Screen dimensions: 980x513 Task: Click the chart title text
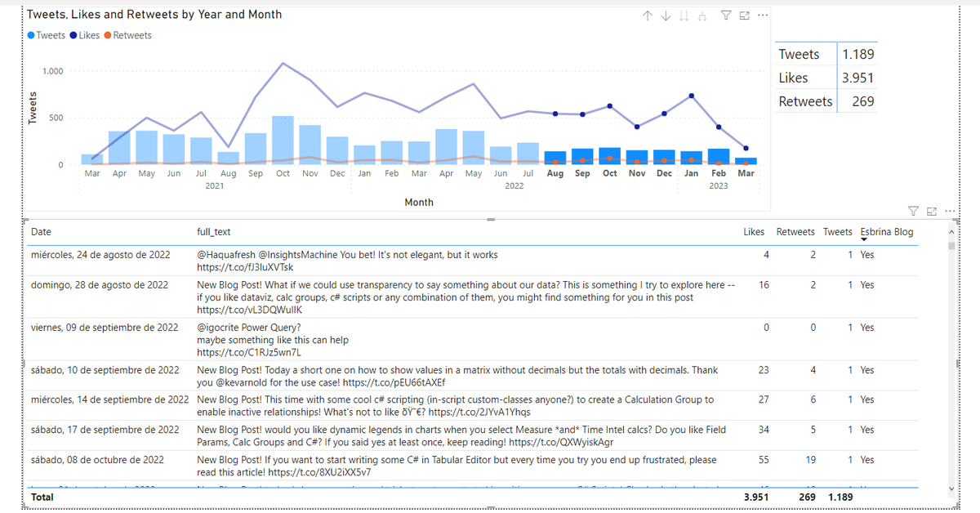[x=154, y=15]
